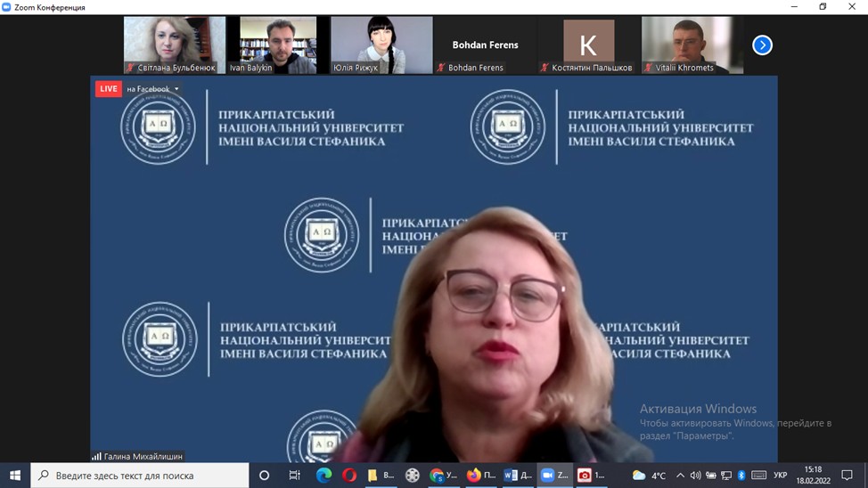
Task: Expand the 'на Facebook' live stream dropdown
Action: tap(152, 89)
